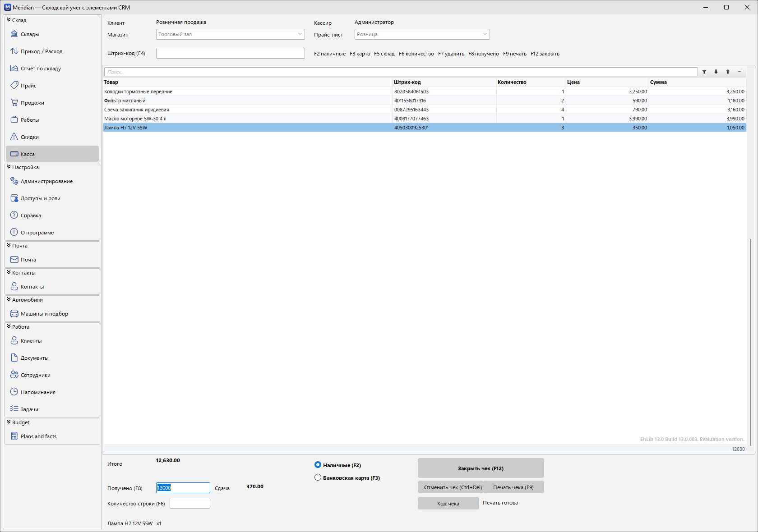Open the Машины и подбор car icon
The image size is (758, 532).
click(x=14, y=313)
